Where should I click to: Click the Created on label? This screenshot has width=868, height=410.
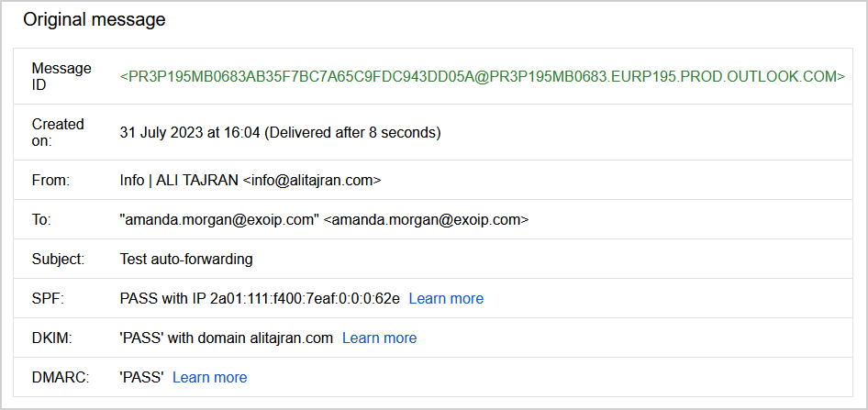57,132
